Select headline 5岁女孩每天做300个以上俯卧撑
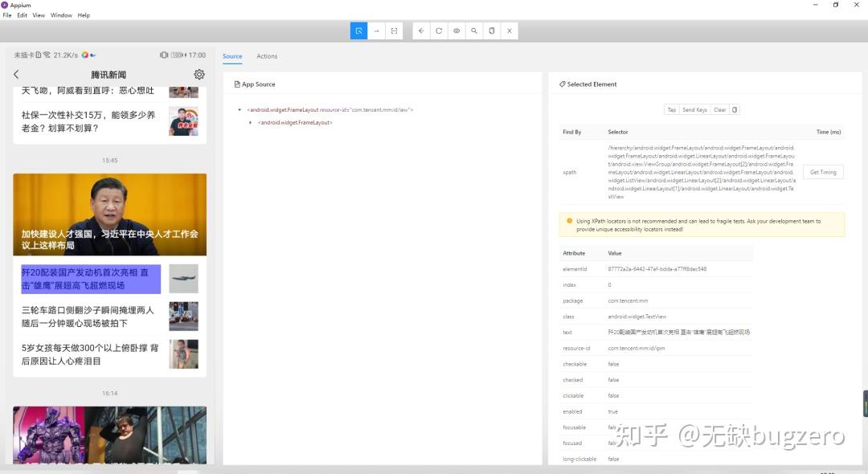The image size is (868, 474). [x=90, y=354]
